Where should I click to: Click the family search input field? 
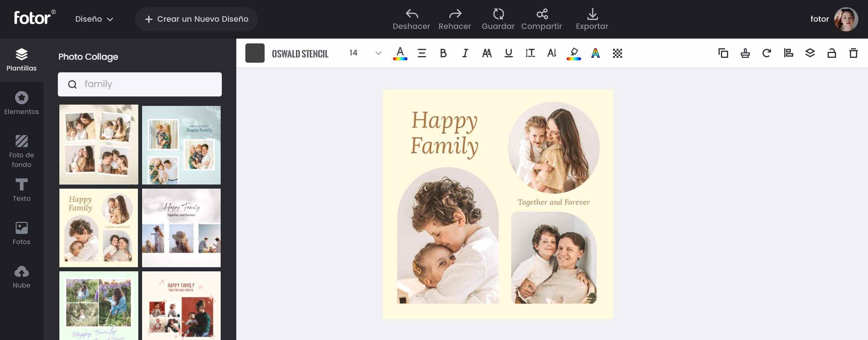pyautogui.click(x=140, y=84)
